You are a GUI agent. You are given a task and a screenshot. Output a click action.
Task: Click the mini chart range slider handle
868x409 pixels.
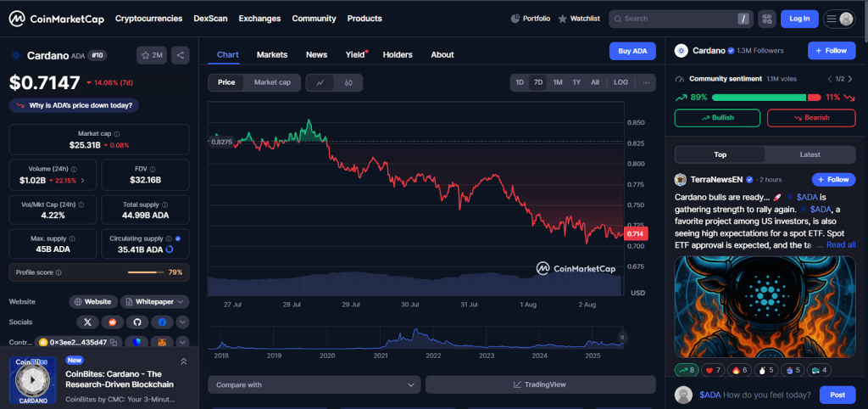(x=622, y=338)
